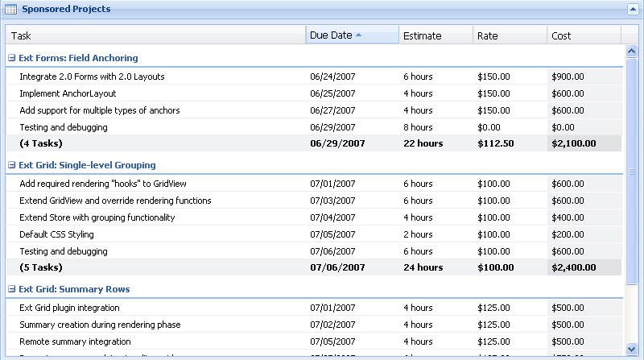The image size is (644, 360).
Task: Select 'Summary creation during rendering phase'
Action: 100,325
